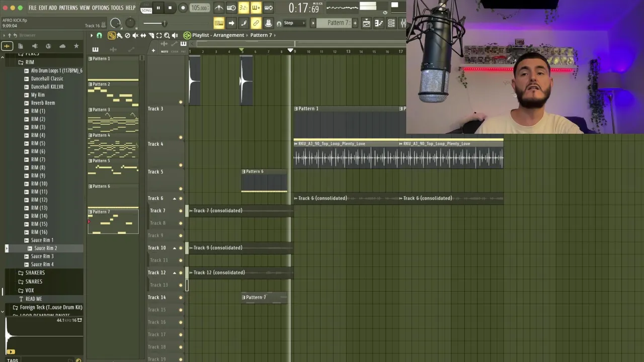Select the Slip tool in playlist toolbar
Screen dimensions: 644x362
click(143, 35)
